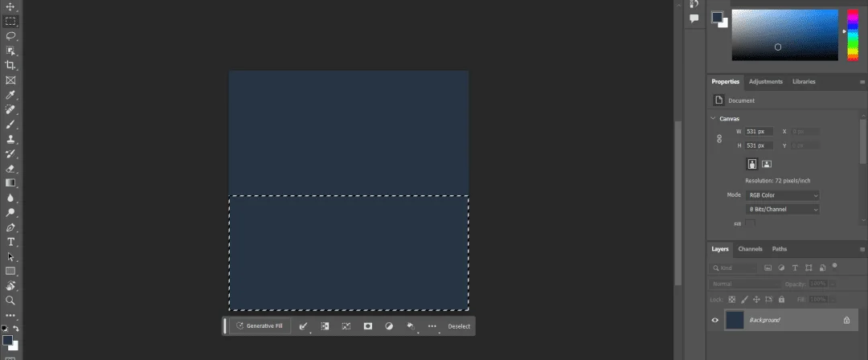Create adjustment layer from contextual bar
The height and width of the screenshot is (360, 868).
[389, 326]
